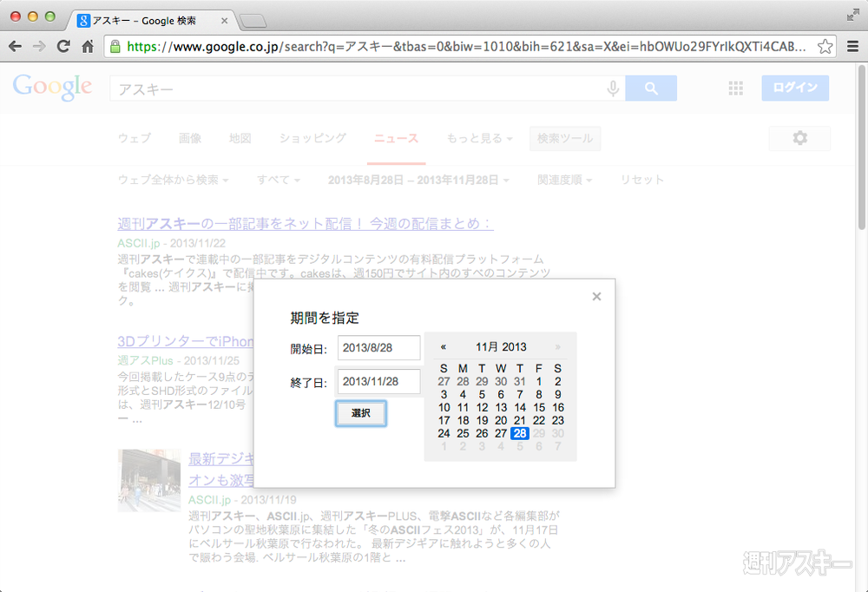Click the ASCII.jp source of 2013/11/22 result
The image size is (868, 592).
pos(138,243)
